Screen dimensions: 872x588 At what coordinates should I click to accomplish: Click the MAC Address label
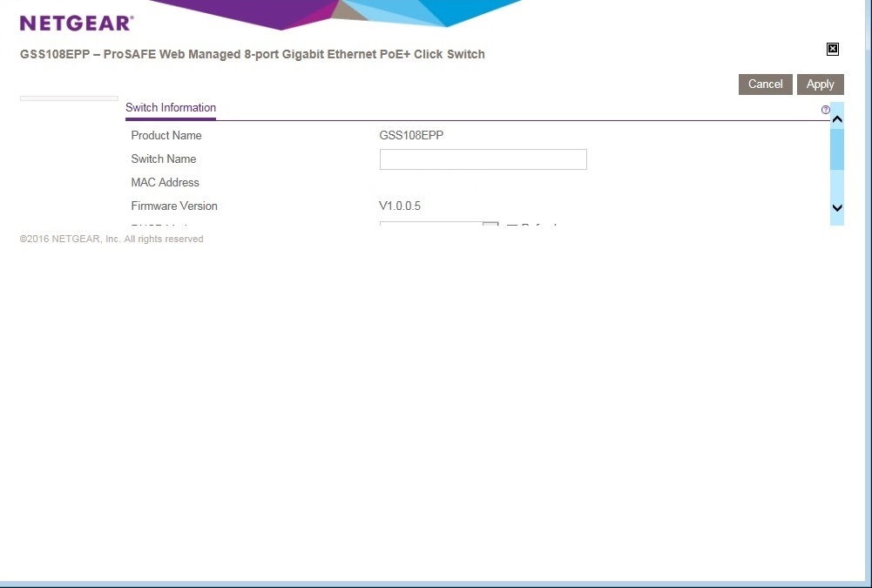[x=166, y=182]
